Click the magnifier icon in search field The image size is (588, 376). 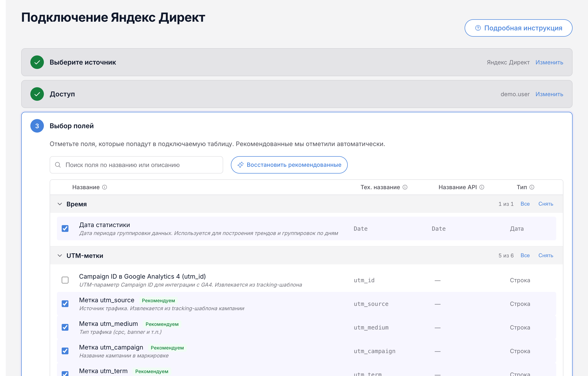click(x=58, y=165)
